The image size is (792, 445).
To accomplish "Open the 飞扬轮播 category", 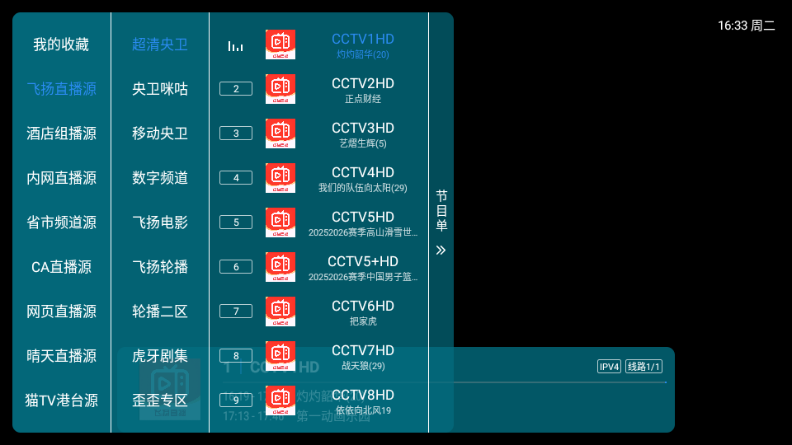I will pyautogui.click(x=160, y=267).
